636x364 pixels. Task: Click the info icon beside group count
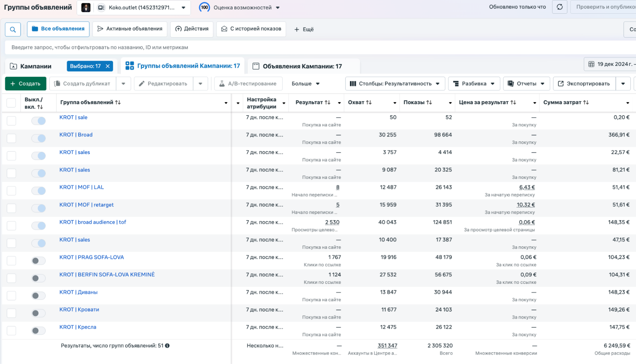pos(167,346)
